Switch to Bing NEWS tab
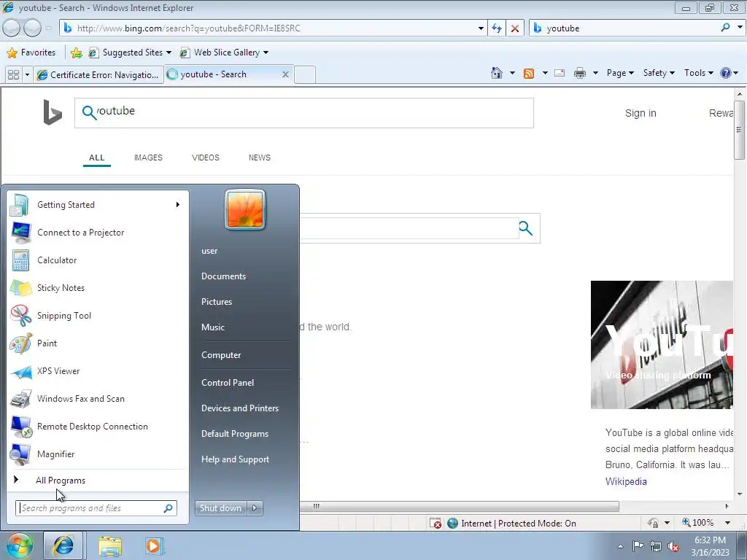Screen dimensions: 747x560 pos(259,157)
